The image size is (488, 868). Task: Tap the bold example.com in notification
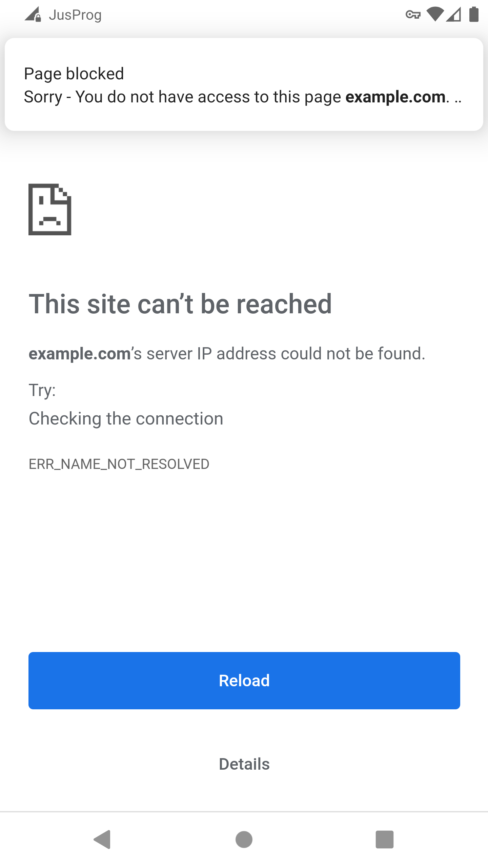coord(395,97)
